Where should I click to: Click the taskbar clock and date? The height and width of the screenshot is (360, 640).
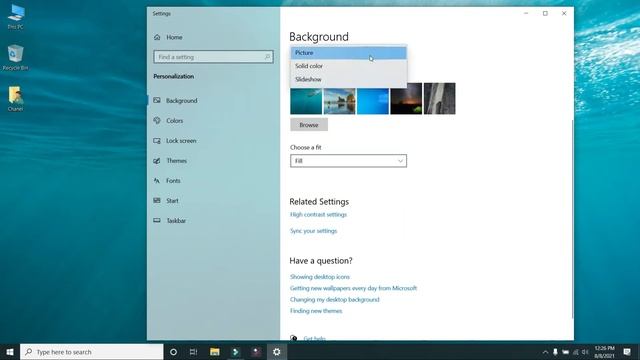(604, 352)
